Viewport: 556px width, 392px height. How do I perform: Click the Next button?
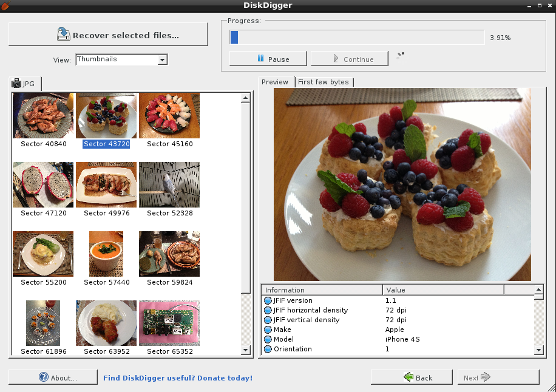498,377
